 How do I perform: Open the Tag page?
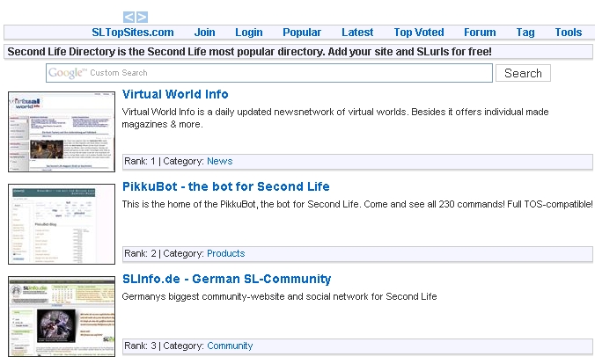click(525, 33)
